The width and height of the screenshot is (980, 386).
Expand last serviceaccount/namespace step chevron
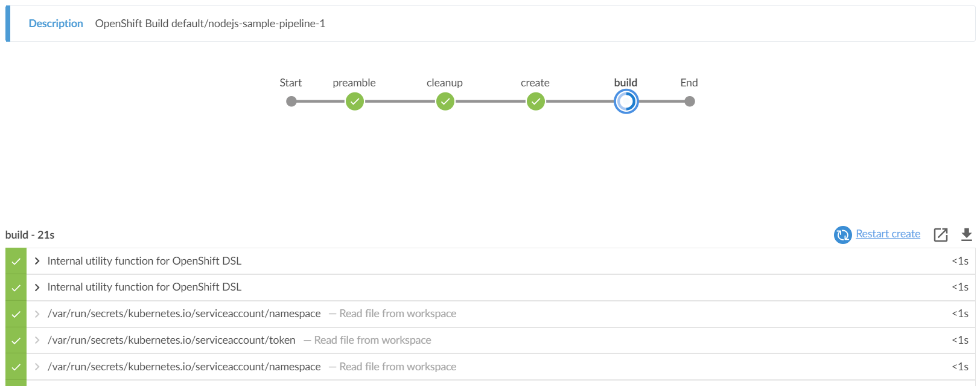37,367
